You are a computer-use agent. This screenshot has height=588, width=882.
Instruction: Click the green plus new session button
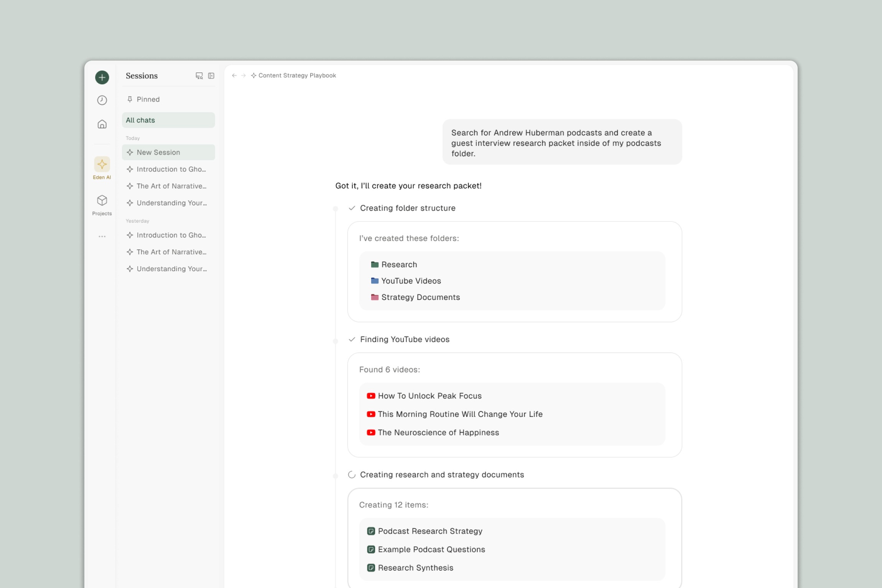[102, 77]
